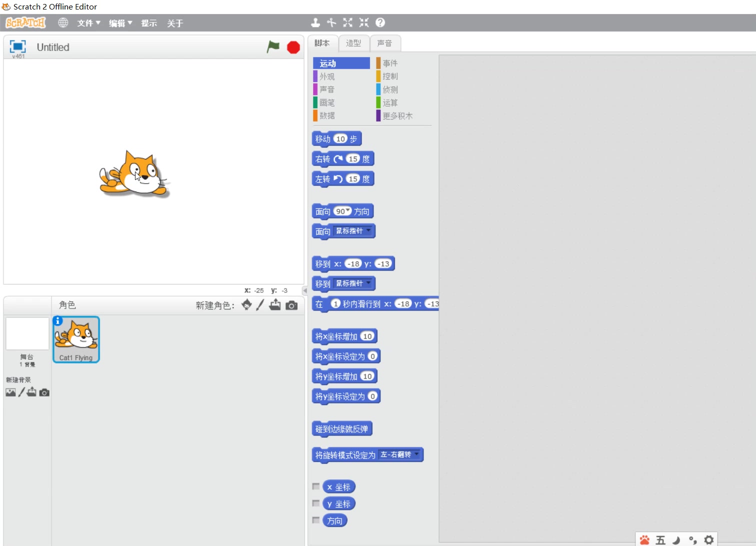The image size is (756, 546).
Task: Open the 左-右翻转 rotation mode dropdown
Action: point(416,454)
